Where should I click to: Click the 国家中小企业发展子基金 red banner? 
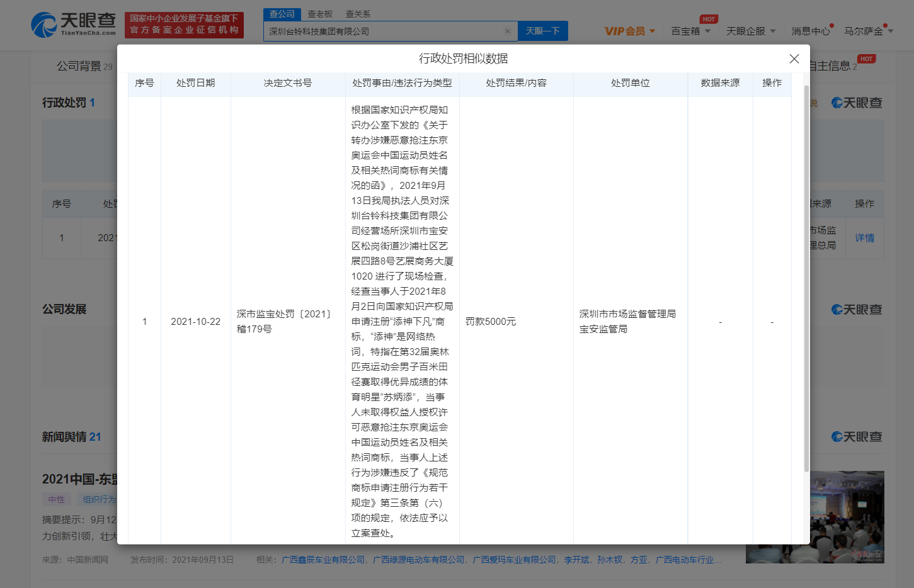184,25
